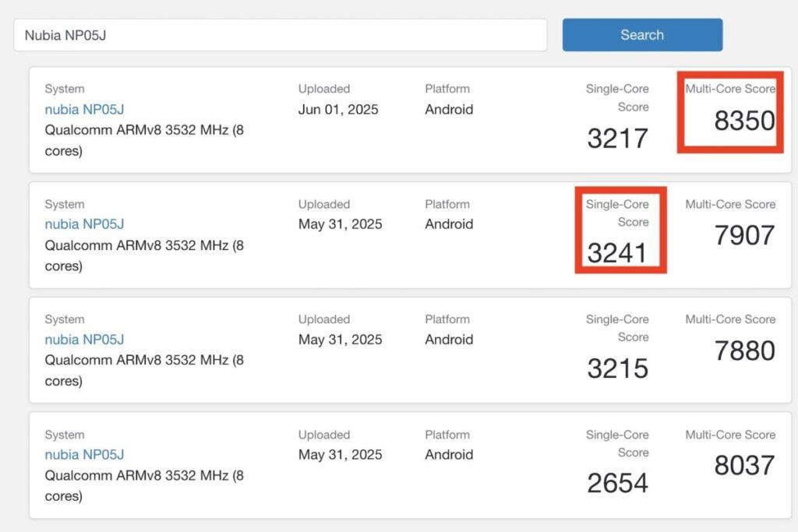Viewport: 798px width, 532px height.
Task: Click the Uploaded label in the third result
Action: tap(323, 319)
